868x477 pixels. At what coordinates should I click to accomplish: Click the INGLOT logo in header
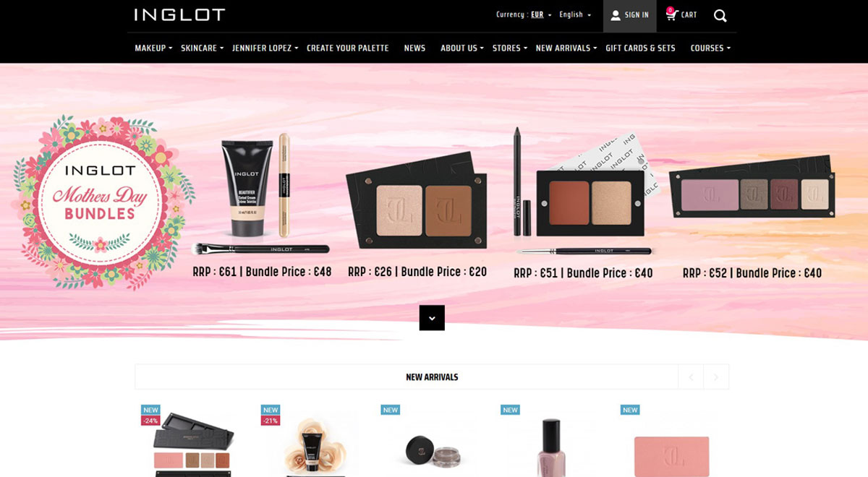pyautogui.click(x=179, y=14)
